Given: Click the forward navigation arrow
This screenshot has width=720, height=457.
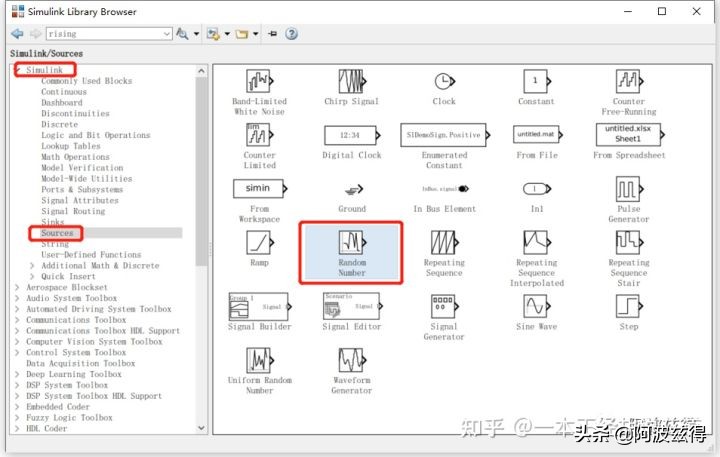Looking at the screenshot, I should (35, 34).
